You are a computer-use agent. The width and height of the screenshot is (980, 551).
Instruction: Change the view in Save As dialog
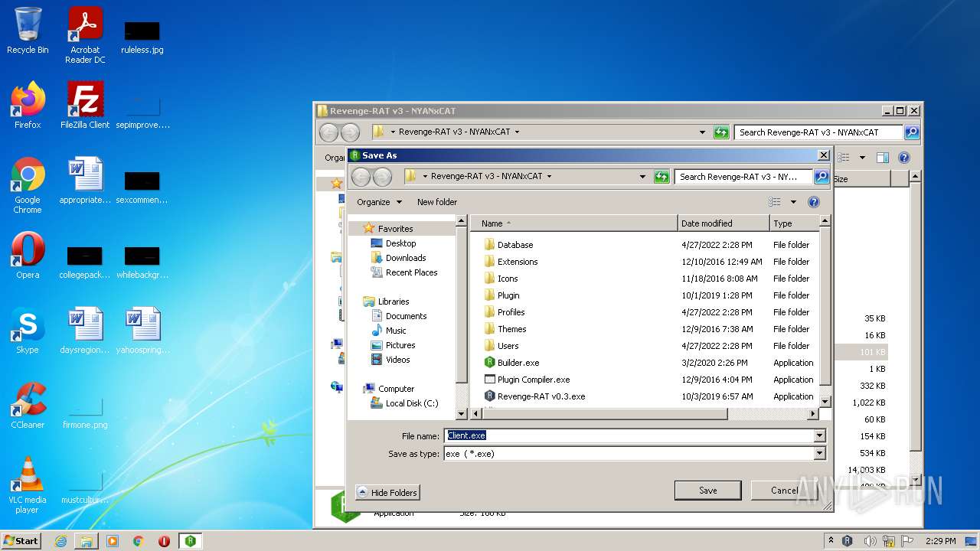(775, 202)
